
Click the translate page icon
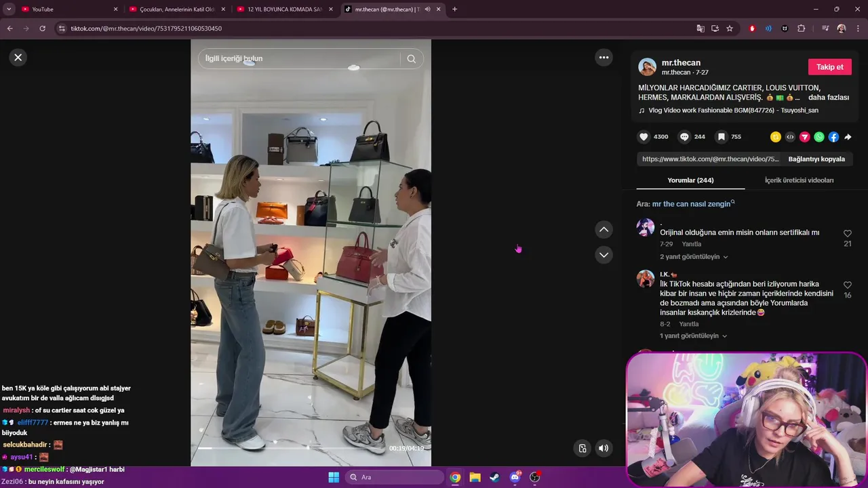(x=701, y=28)
